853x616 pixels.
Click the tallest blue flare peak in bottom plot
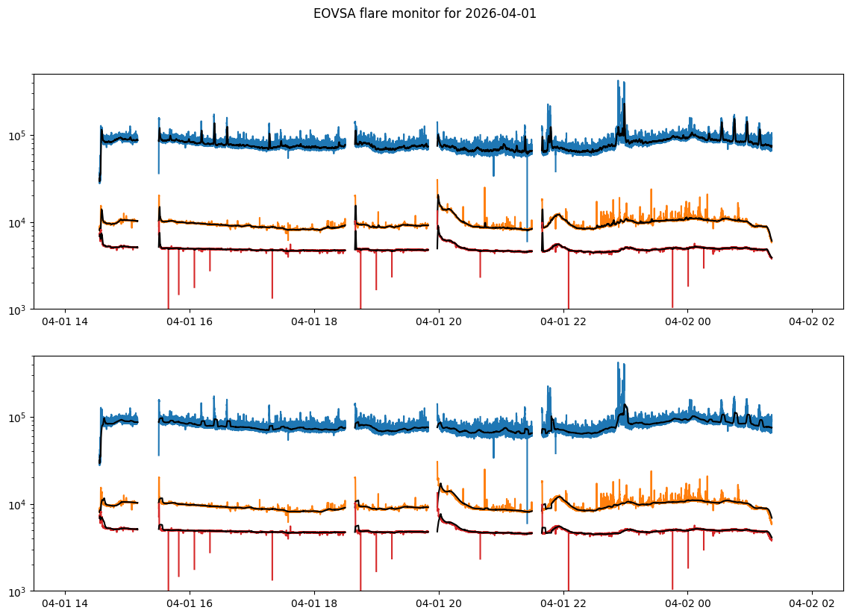pos(618,364)
